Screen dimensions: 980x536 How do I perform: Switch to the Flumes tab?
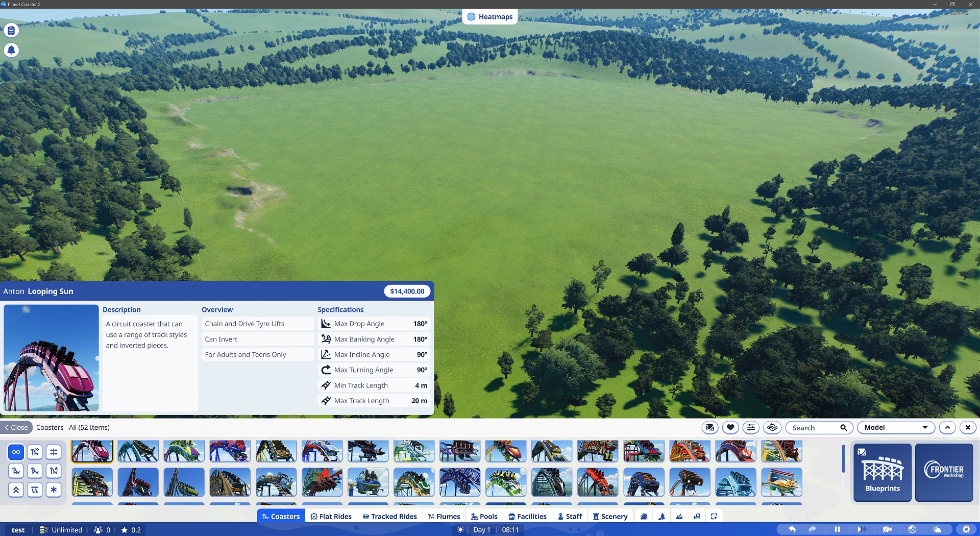444,516
